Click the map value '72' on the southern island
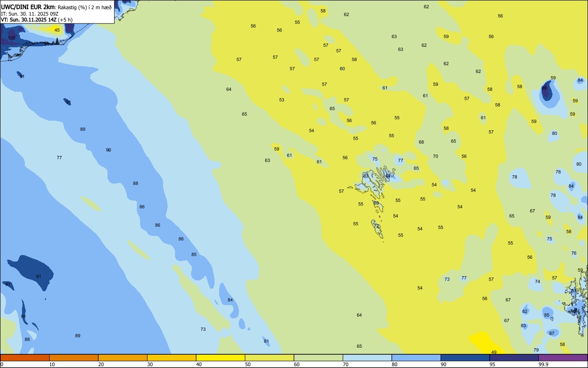The width and height of the screenshot is (588, 368). [x=376, y=226]
